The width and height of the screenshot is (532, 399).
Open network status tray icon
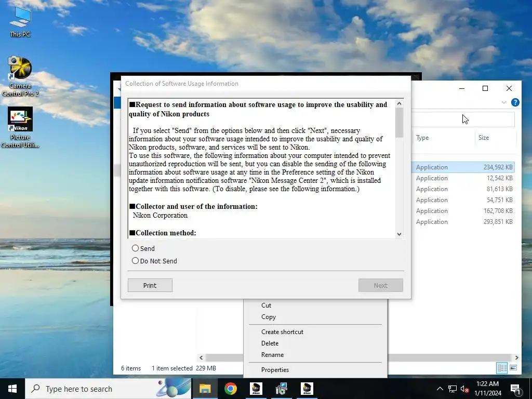click(x=453, y=389)
